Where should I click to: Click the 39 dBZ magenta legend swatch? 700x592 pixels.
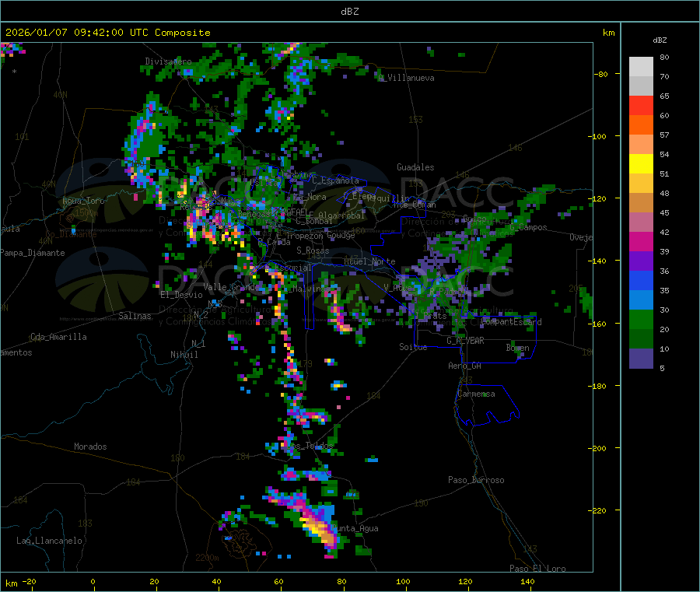(641, 241)
